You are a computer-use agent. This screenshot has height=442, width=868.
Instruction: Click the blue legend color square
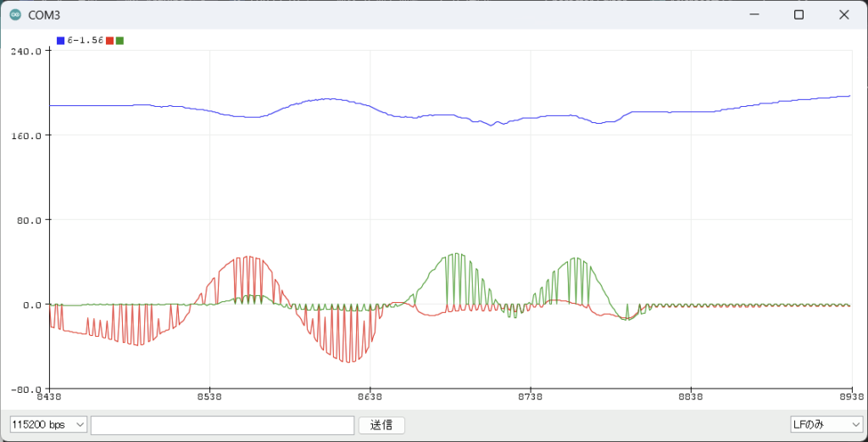click(60, 41)
